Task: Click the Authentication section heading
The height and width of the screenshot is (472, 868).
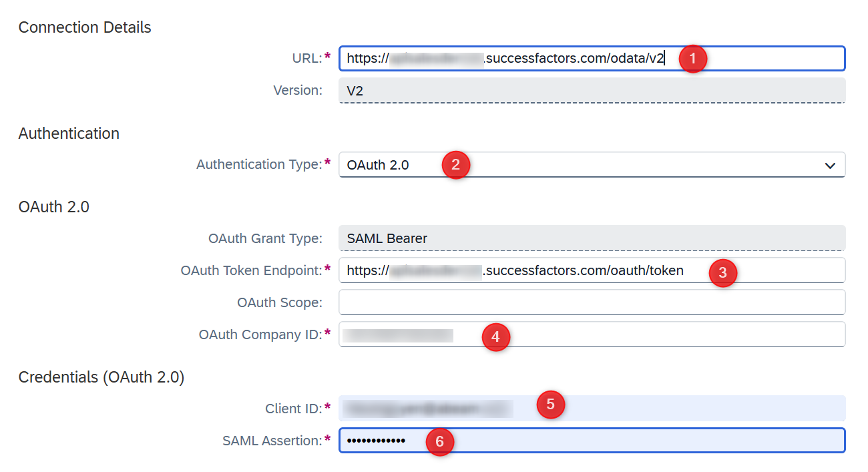Action: (x=68, y=134)
